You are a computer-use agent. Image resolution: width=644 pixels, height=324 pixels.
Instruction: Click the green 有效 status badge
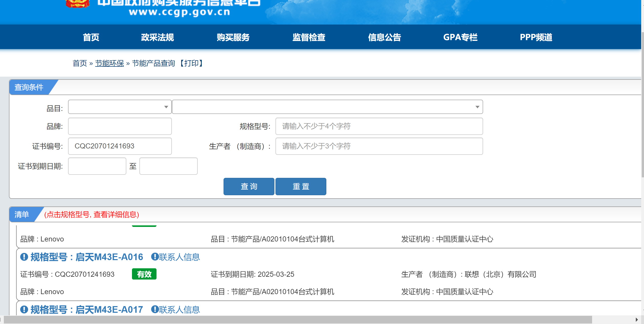(144, 274)
